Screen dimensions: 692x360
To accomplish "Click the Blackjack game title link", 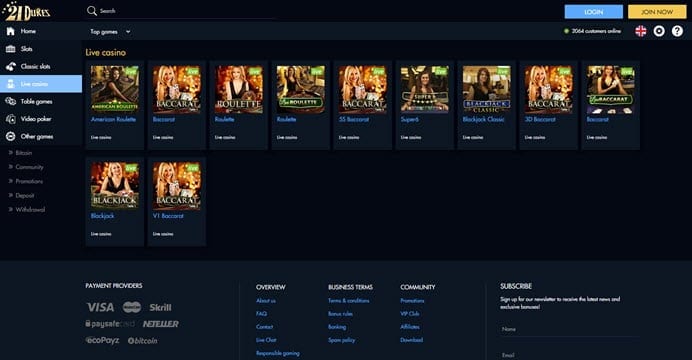I will pos(102,216).
